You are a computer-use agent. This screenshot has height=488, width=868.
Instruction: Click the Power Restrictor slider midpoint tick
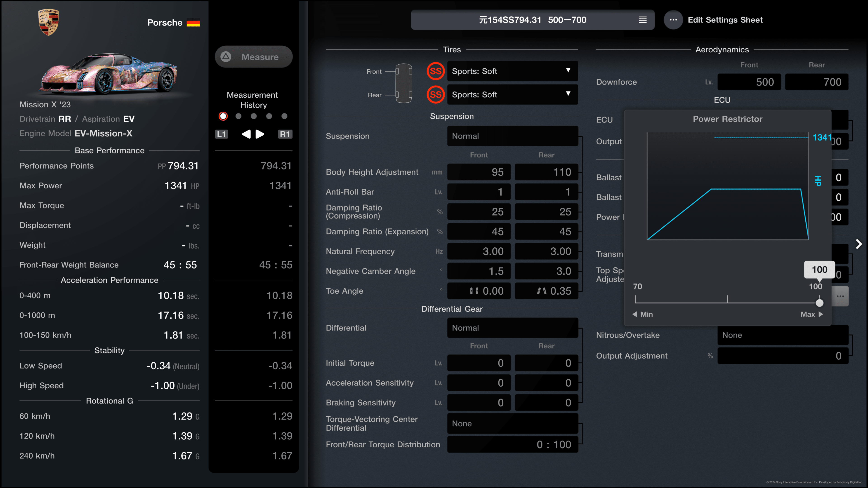[727, 299]
